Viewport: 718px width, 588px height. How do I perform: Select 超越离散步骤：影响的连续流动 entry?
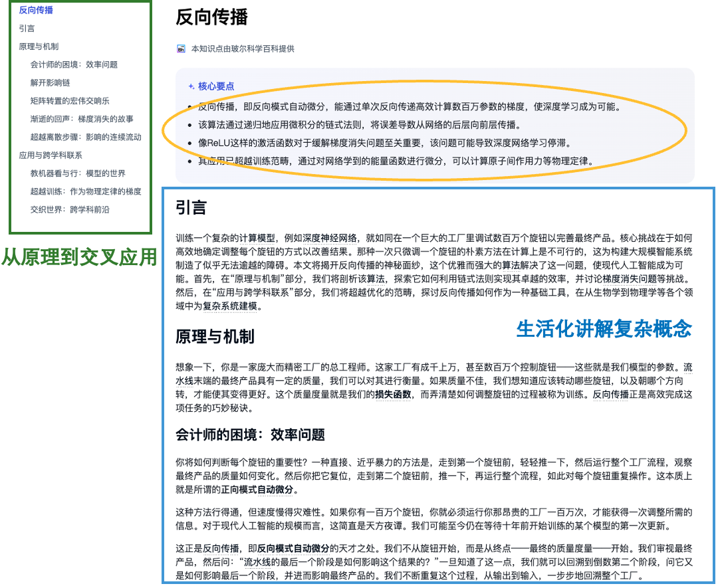pyautogui.click(x=86, y=136)
